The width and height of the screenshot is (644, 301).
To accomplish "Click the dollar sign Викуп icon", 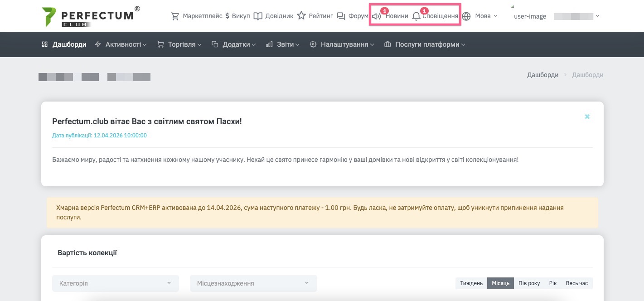I will click(227, 16).
